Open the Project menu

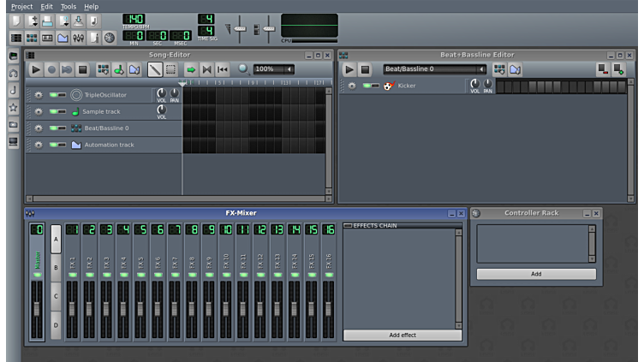[x=21, y=6]
